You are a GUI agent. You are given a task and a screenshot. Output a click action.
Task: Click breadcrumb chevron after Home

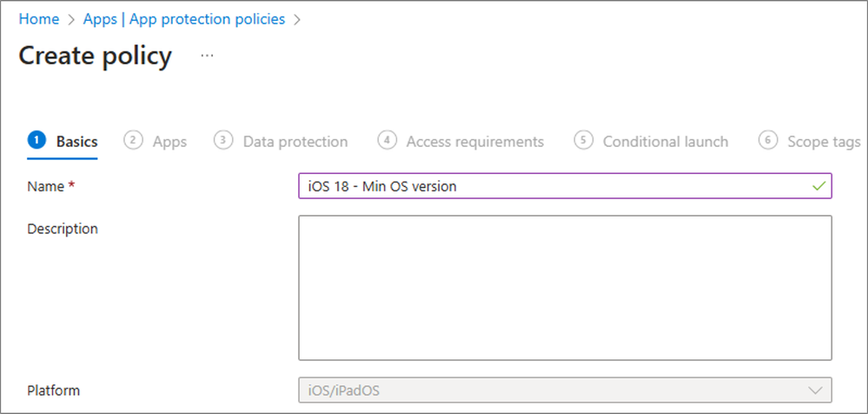[x=71, y=19]
